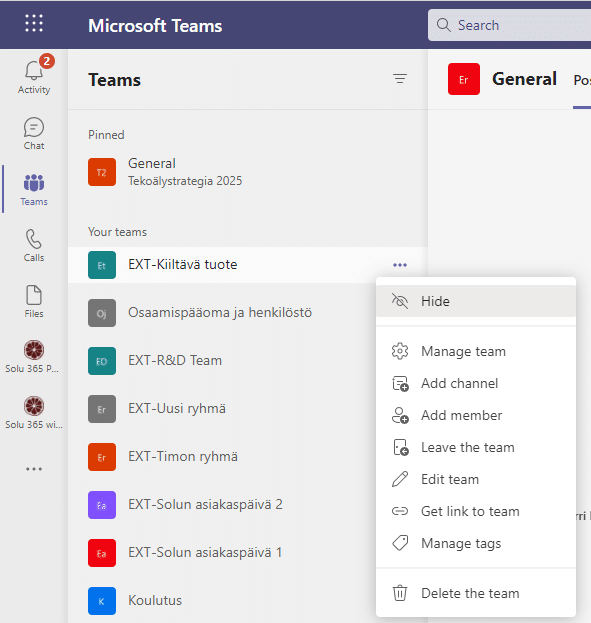Click the ED avatar of EXT-R&D Team

click(102, 361)
